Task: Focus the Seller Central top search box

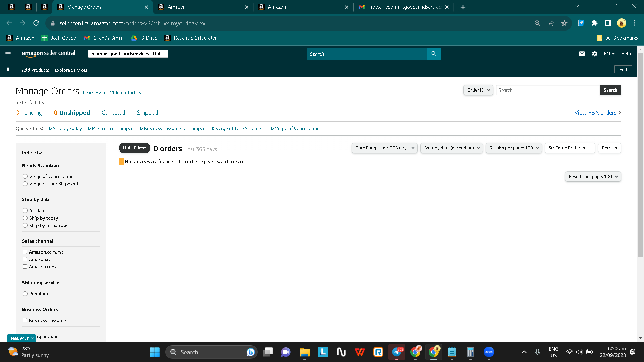Action: pos(367,54)
